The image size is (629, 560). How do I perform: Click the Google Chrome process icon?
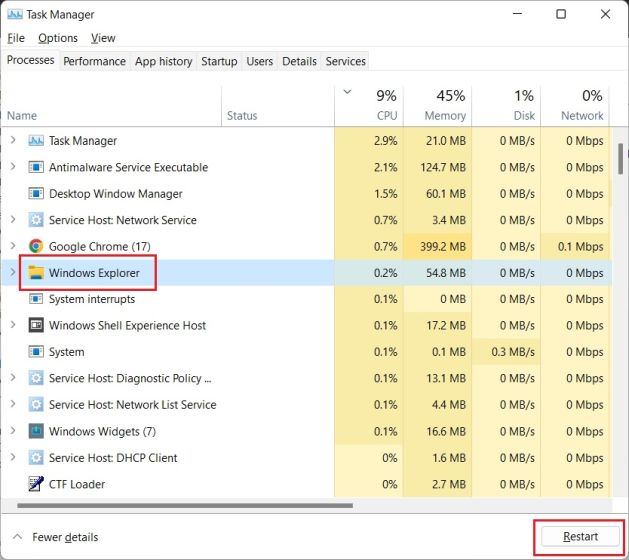(36, 246)
